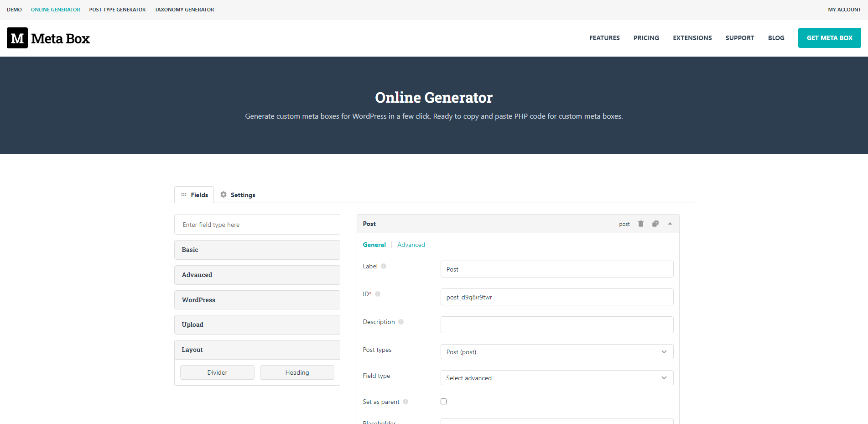Expand the Upload field group
868x424 pixels.
tap(257, 325)
